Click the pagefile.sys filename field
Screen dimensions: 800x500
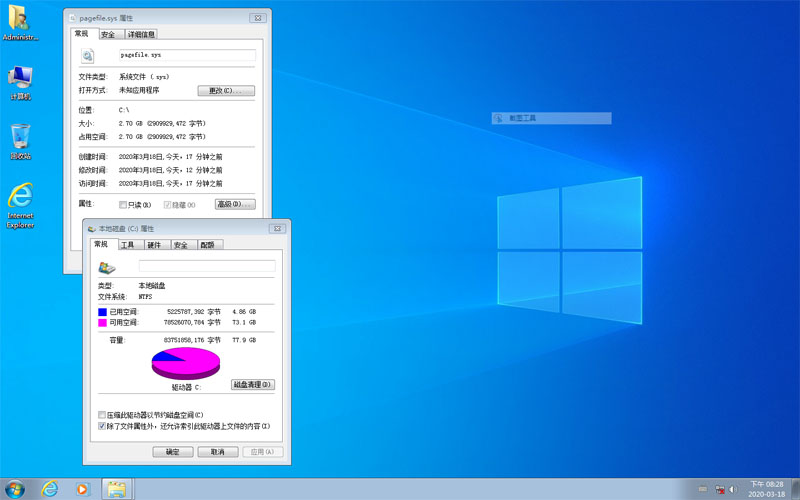tap(187, 55)
